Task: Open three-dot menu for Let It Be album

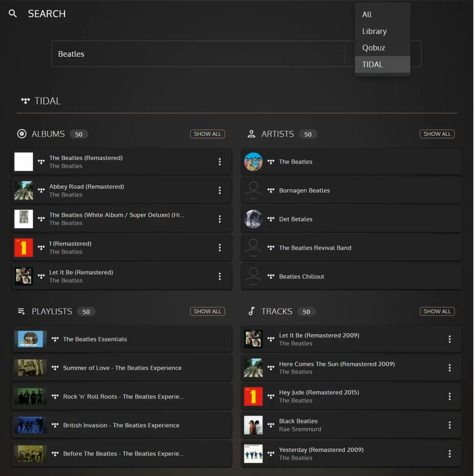Action: (219, 276)
